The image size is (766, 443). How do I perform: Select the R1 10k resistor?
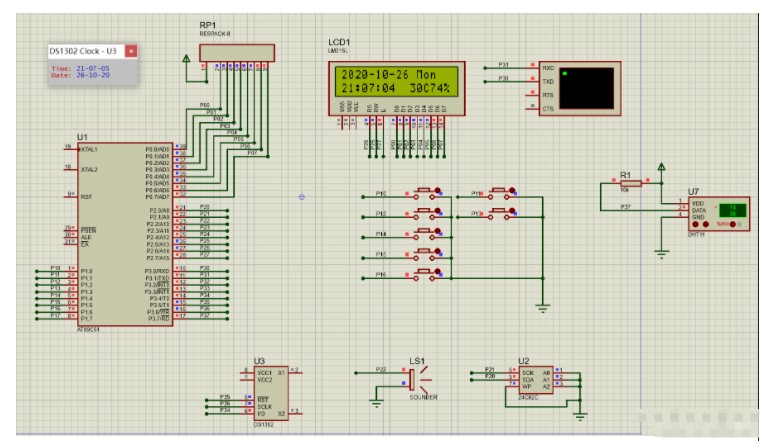point(625,183)
